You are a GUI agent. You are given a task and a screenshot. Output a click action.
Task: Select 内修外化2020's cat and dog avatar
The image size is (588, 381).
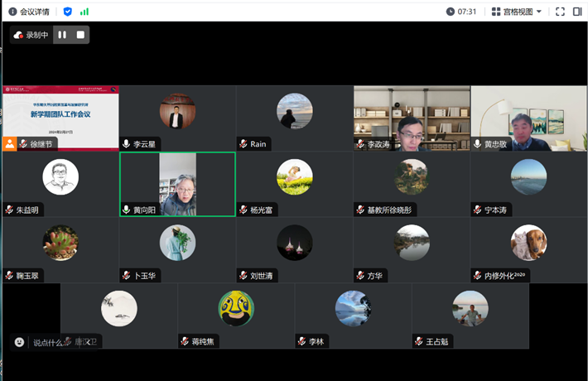click(x=528, y=243)
